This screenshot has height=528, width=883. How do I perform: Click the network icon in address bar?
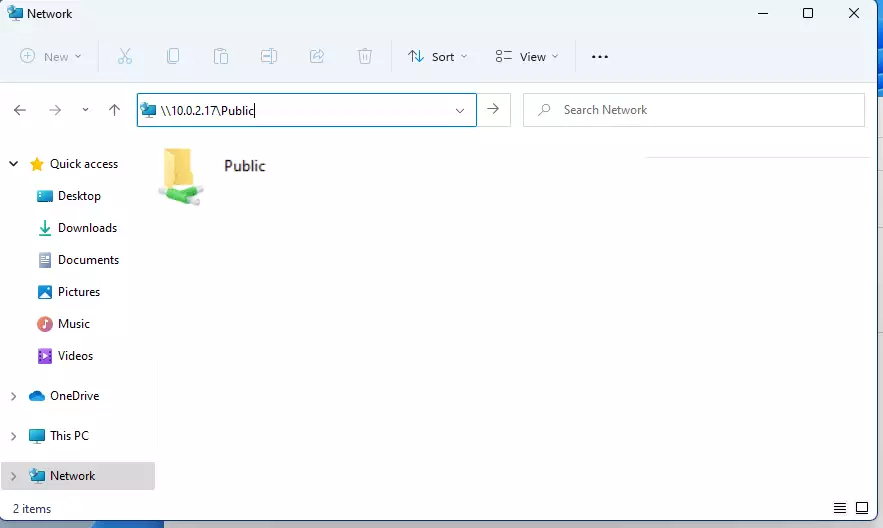(x=148, y=110)
